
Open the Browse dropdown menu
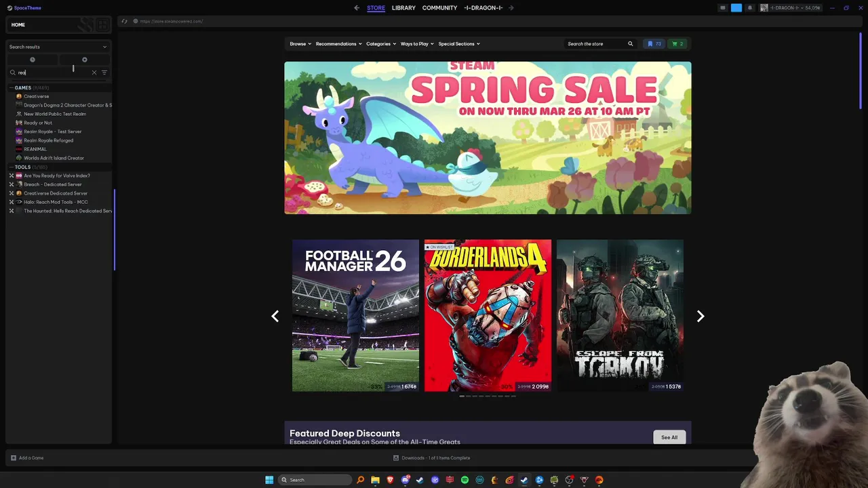(300, 43)
